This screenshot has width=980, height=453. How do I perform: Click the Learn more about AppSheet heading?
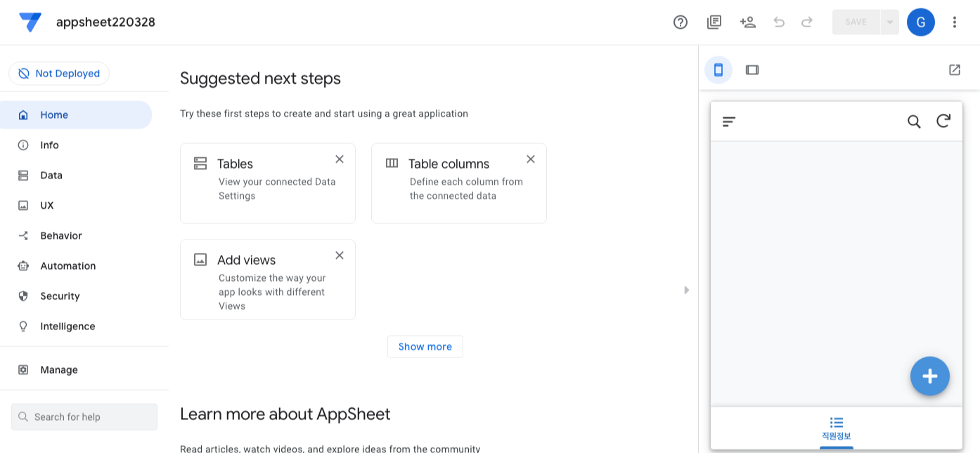click(285, 414)
